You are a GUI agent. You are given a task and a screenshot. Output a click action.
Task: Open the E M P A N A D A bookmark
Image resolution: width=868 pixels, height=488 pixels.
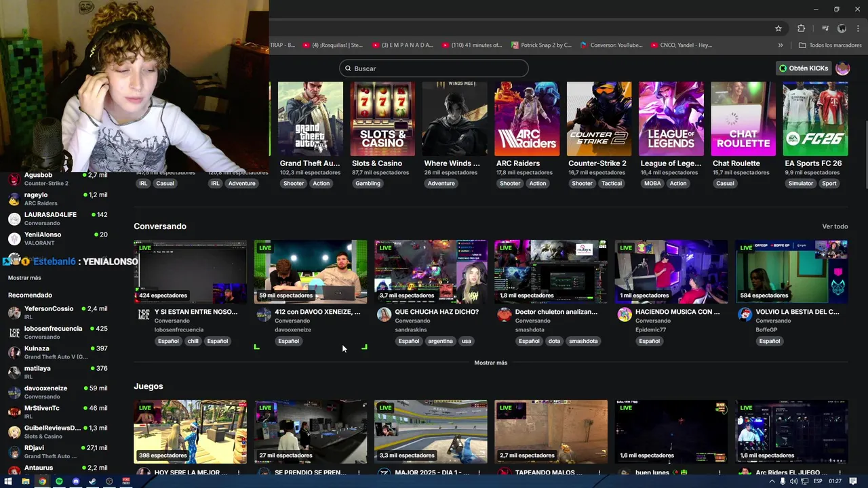click(x=403, y=45)
